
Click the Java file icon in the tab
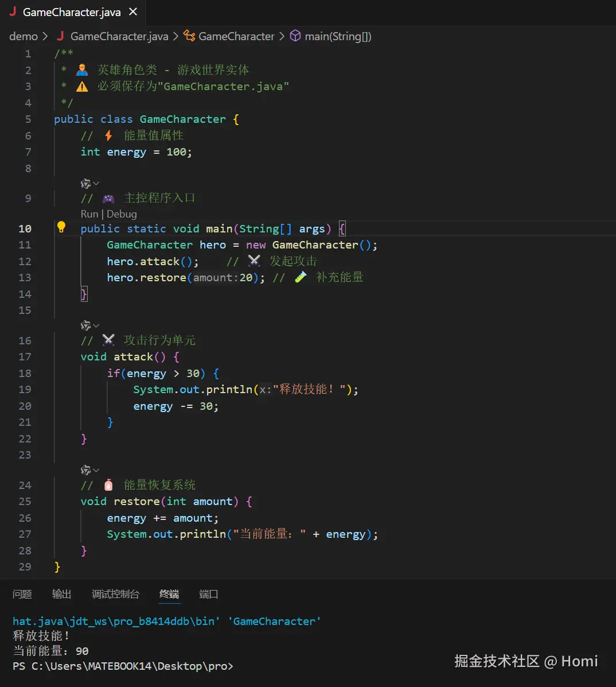(x=13, y=12)
